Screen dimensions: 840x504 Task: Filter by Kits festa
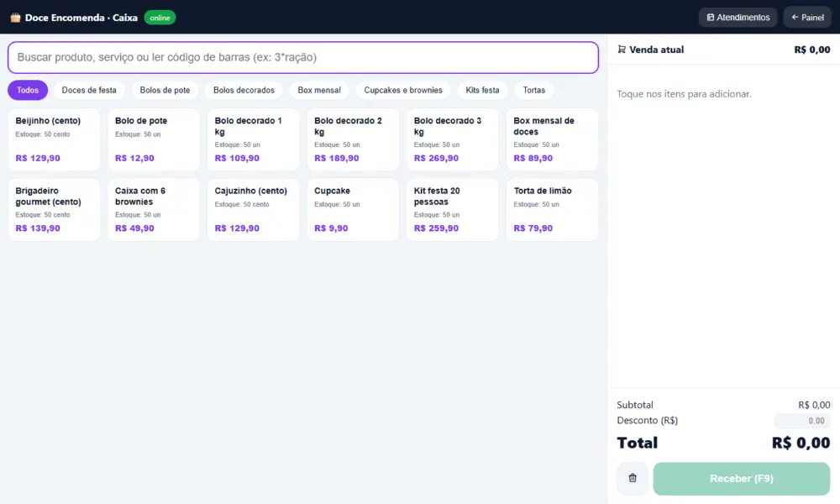pyautogui.click(x=482, y=90)
